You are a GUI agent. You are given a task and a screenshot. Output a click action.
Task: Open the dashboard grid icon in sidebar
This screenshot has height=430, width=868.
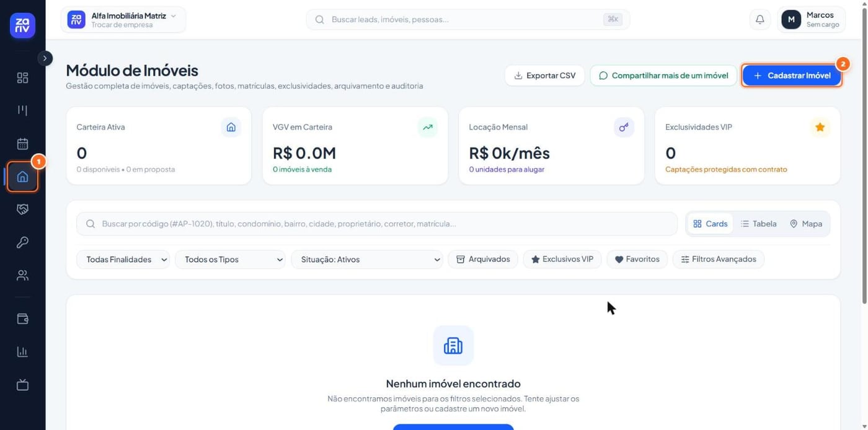(x=22, y=78)
